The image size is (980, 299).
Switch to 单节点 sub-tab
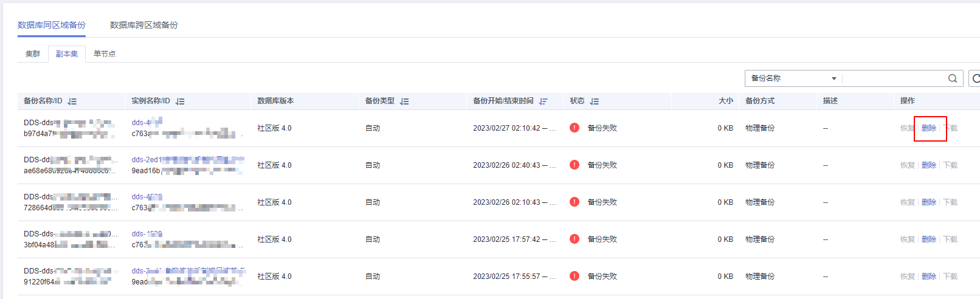point(105,54)
